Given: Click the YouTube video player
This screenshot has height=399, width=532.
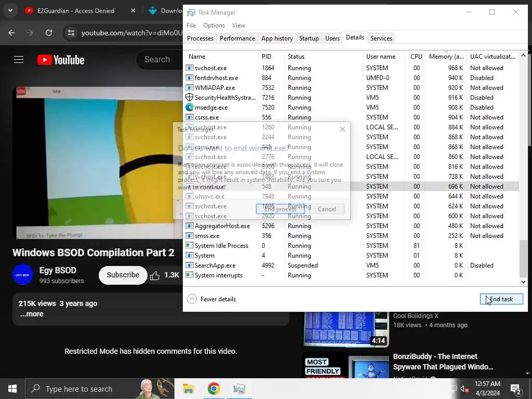Looking at the screenshot, I should 98,163.
